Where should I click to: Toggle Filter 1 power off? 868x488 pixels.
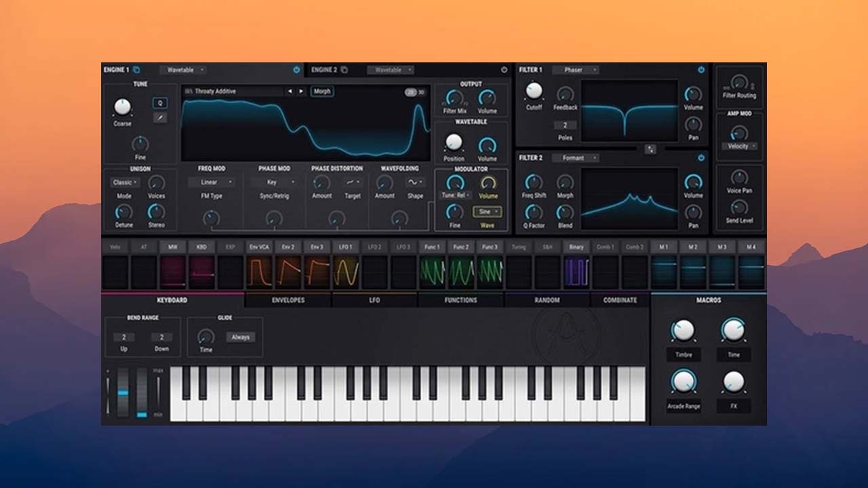701,70
